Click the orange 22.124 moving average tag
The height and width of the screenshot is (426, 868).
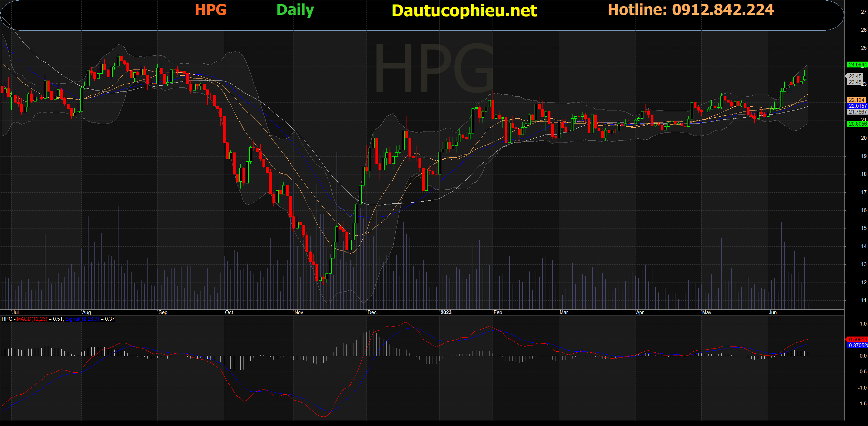click(x=857, y=100)
